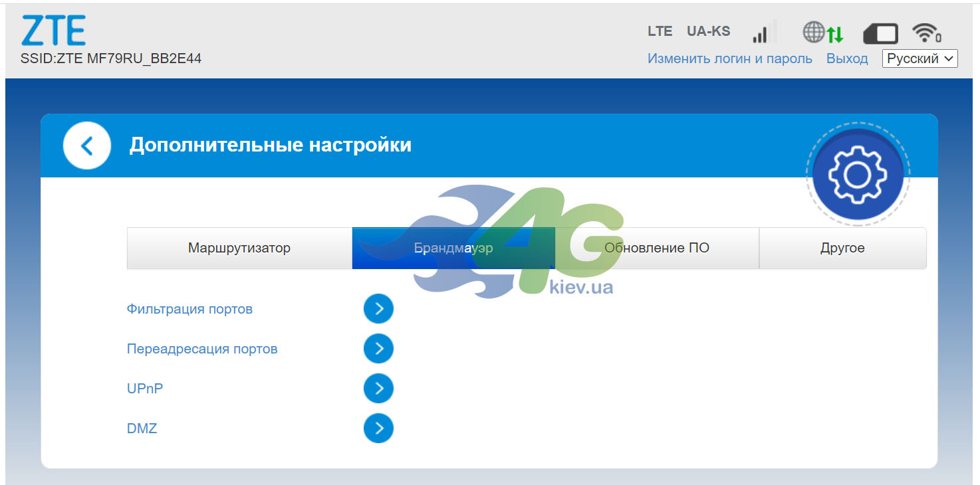Open the DMZ link

[x=142, y=429]
